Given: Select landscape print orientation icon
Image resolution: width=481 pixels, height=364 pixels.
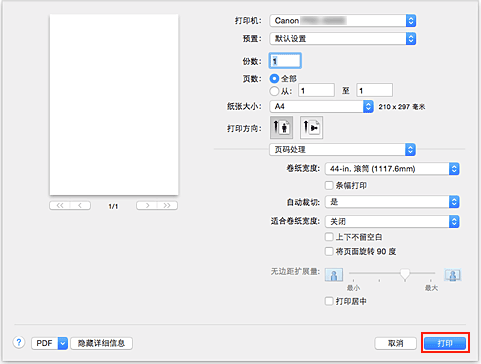Looking at the screenshot, I should click(x=311, y=127).
